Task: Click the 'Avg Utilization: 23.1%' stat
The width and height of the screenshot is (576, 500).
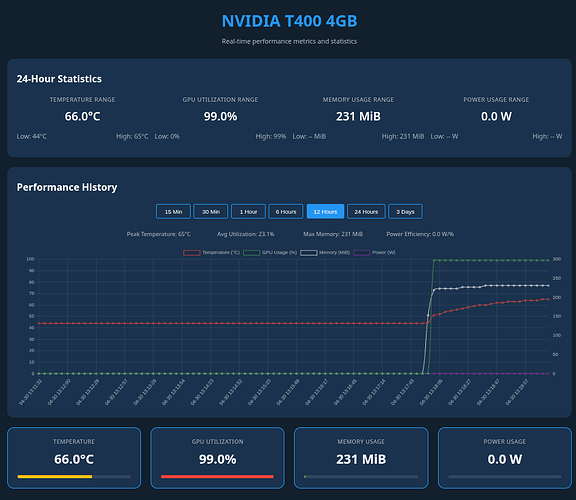Action: pos(246,234)
